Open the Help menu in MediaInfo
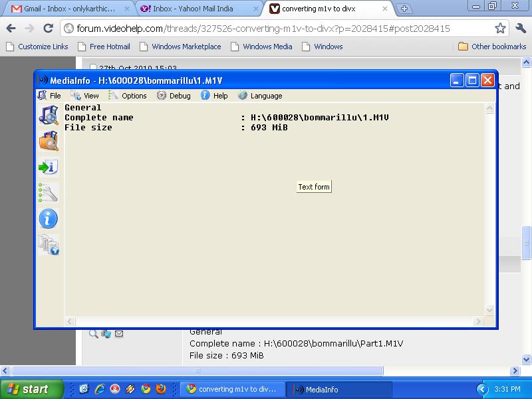This screenshot has width=532, height=399. (x=214, y=96)
